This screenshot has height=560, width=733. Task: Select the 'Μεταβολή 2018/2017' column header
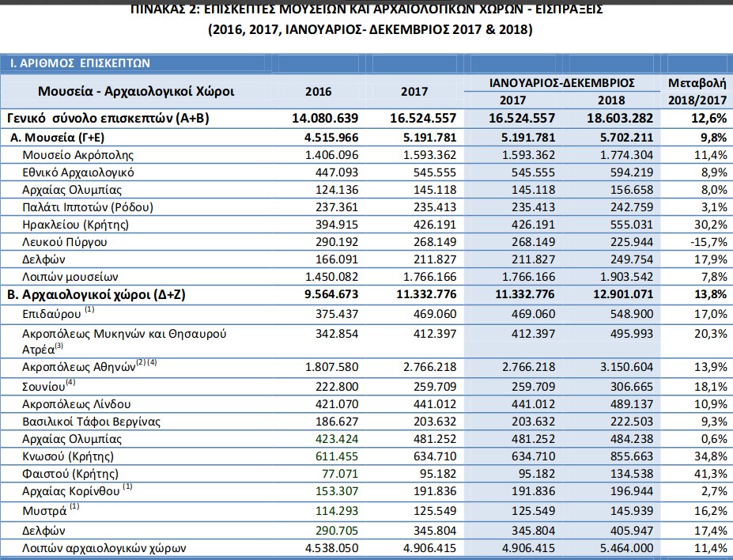pyautogui.click(x=697, y=91)
